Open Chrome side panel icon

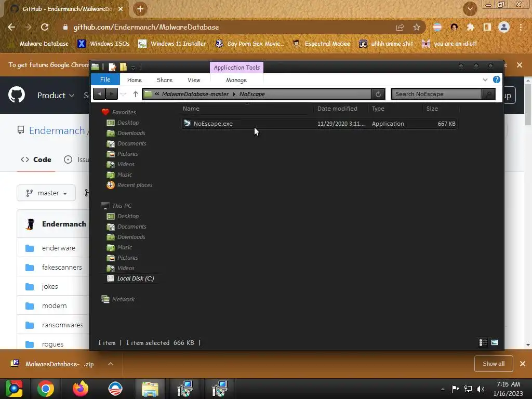pos(487,27)
